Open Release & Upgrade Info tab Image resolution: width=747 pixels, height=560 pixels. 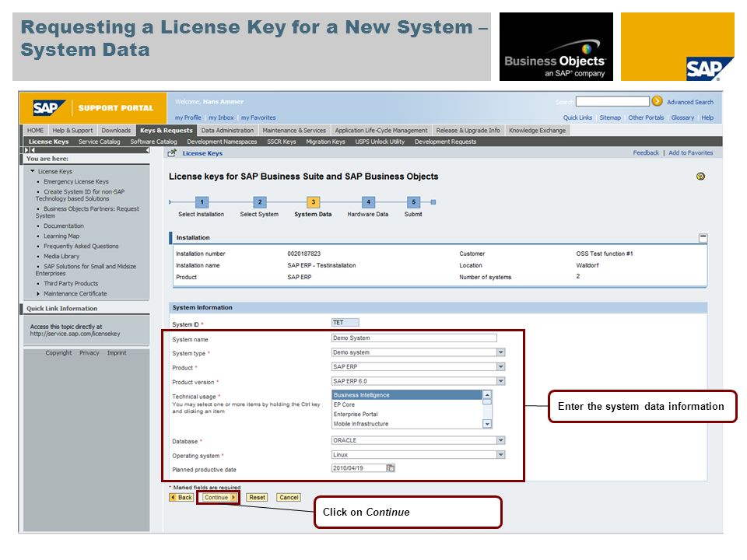468,131
